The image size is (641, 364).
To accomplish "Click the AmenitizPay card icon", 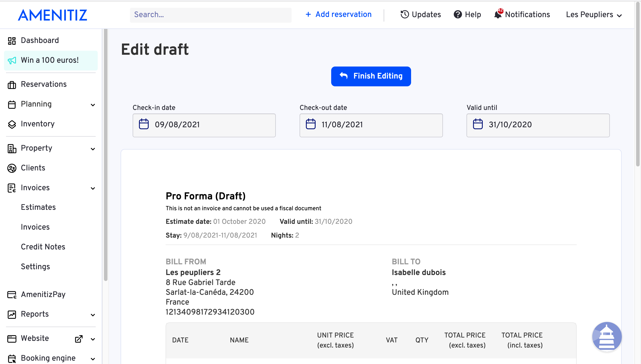I will 12,295.
